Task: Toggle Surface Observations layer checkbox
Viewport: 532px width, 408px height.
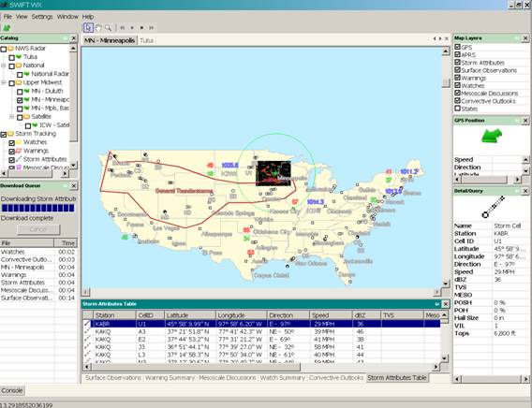Action: pyautogui.click(x=457, y=70)
